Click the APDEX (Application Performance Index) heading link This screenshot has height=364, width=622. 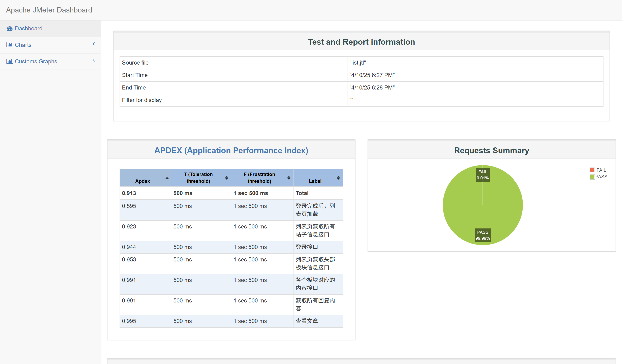pos(231,150)
